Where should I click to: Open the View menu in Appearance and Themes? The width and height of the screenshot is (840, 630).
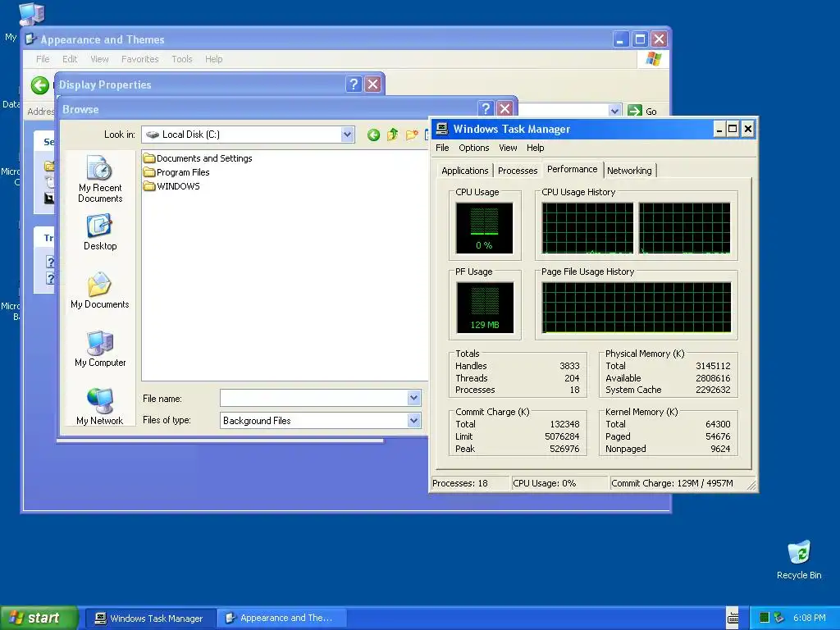99,59
